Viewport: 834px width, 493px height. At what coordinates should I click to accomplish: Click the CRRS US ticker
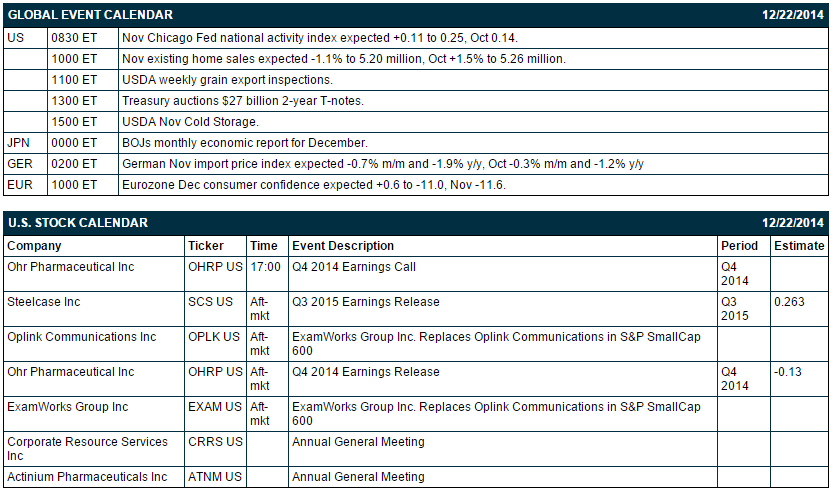coord(215,442)
